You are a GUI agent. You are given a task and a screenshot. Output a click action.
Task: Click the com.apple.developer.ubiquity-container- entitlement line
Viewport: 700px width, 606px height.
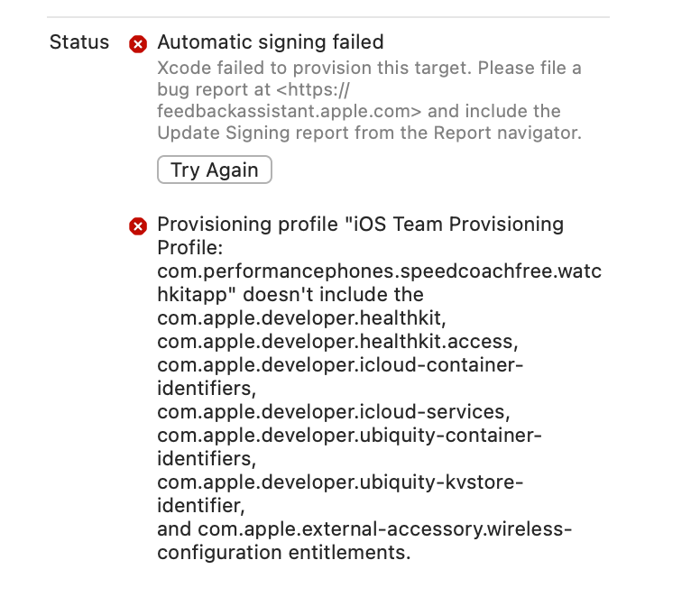pos(348,436)
